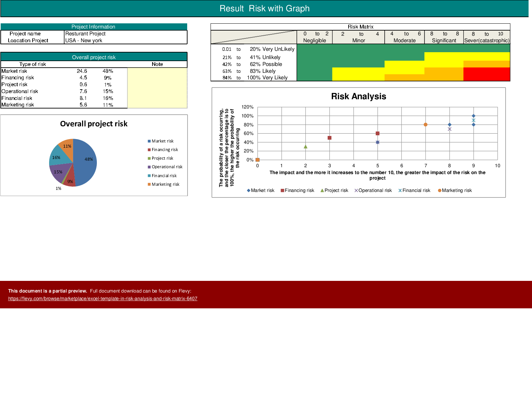
Task: Click the 'Risk Analysis' chart title
Action: pos(359,96)
